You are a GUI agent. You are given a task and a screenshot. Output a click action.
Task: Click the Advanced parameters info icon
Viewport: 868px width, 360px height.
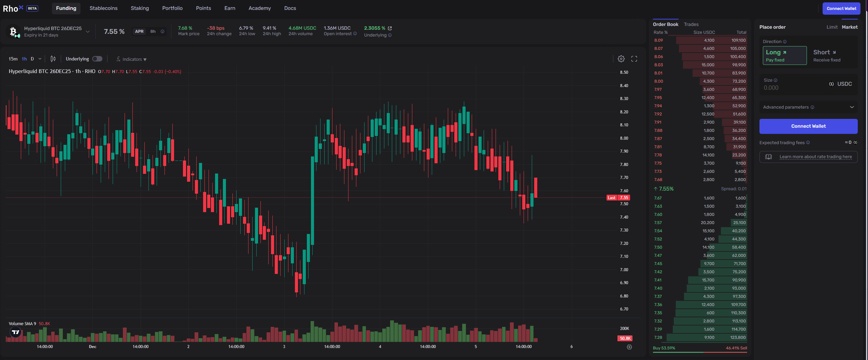click(x=812, y=107)
